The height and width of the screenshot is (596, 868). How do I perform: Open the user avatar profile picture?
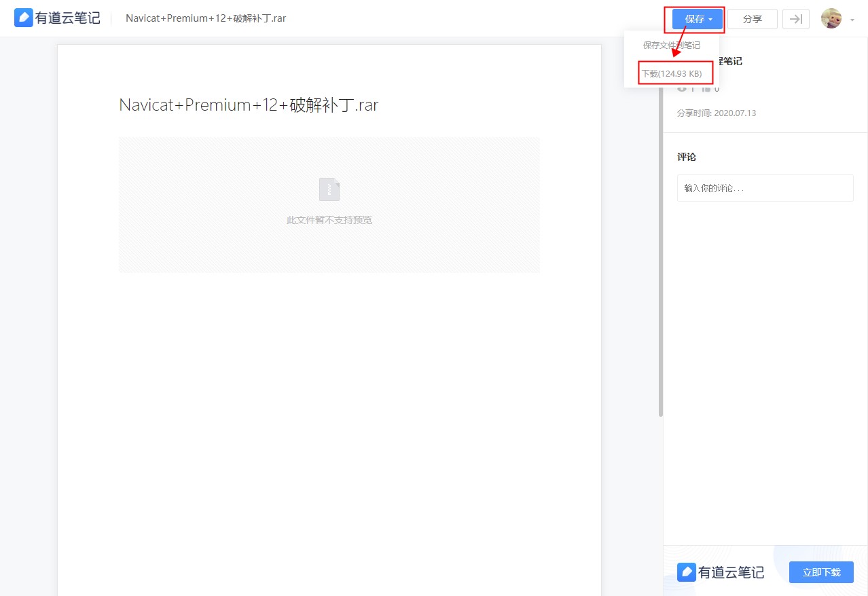(x=831, y=19)
